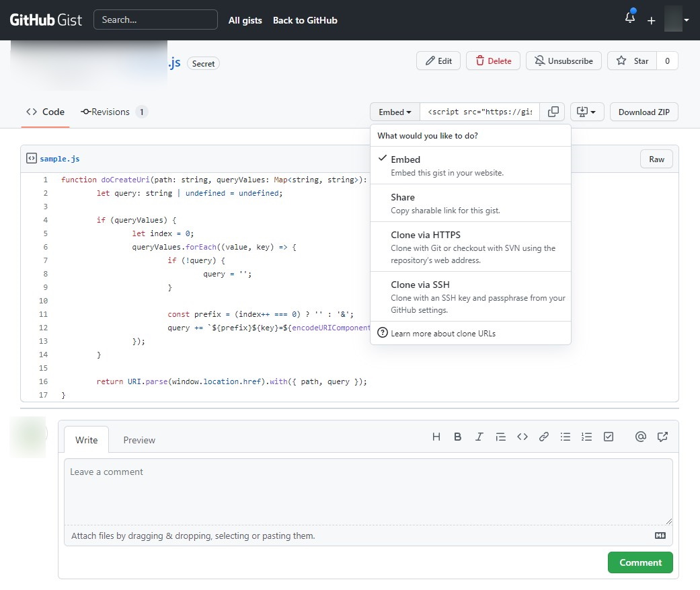This screenshot has height=590, width=700.
Task: Insert a heading in comment
Action: (436, 437)
